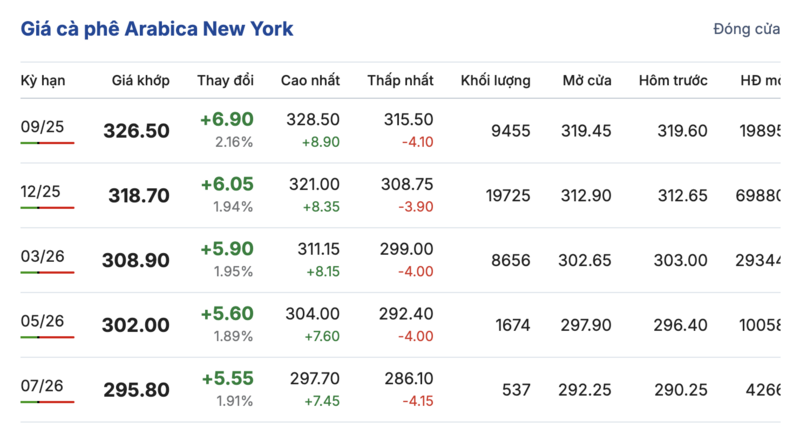This screenshot has height=442, width=800.
Task: Sort by the Giá khớp column header
Action: point(140,80)
